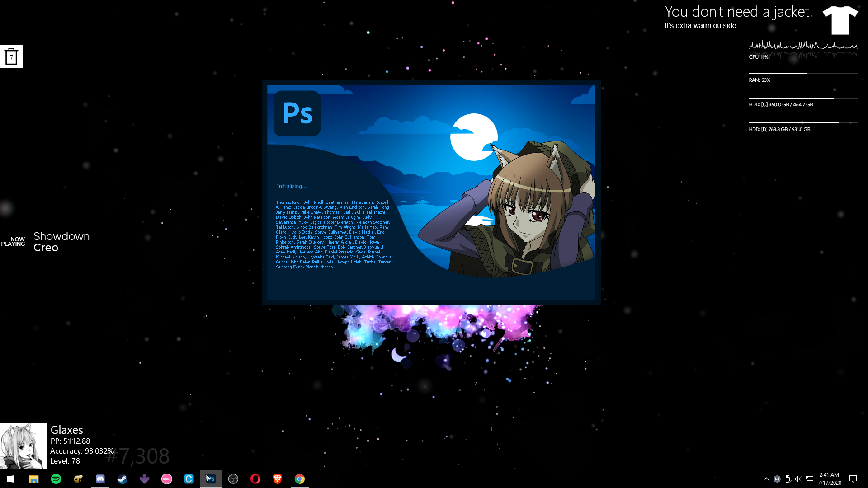Switch to Google Chrome in the taskbar

click(300, 479)
